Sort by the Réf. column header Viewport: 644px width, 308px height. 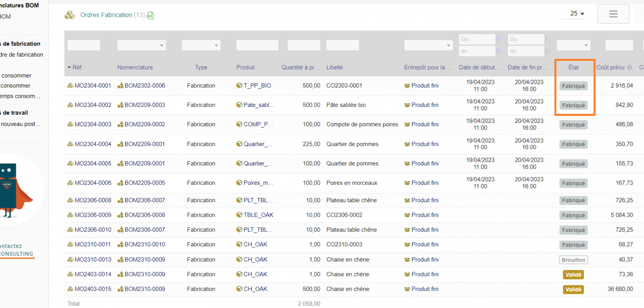[x=78, y=67]
